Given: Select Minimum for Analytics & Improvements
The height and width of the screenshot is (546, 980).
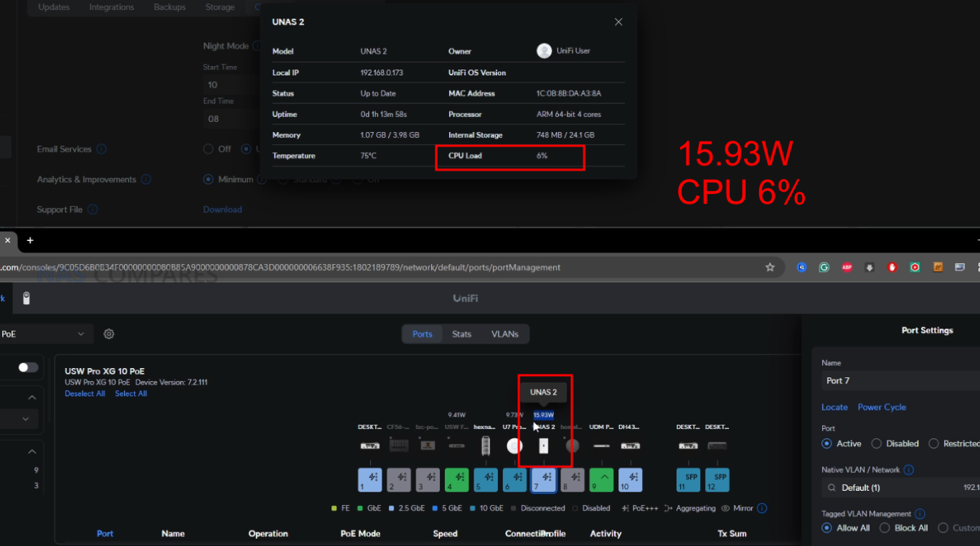Looking at the screenshot, I should (x=208, y=179).
